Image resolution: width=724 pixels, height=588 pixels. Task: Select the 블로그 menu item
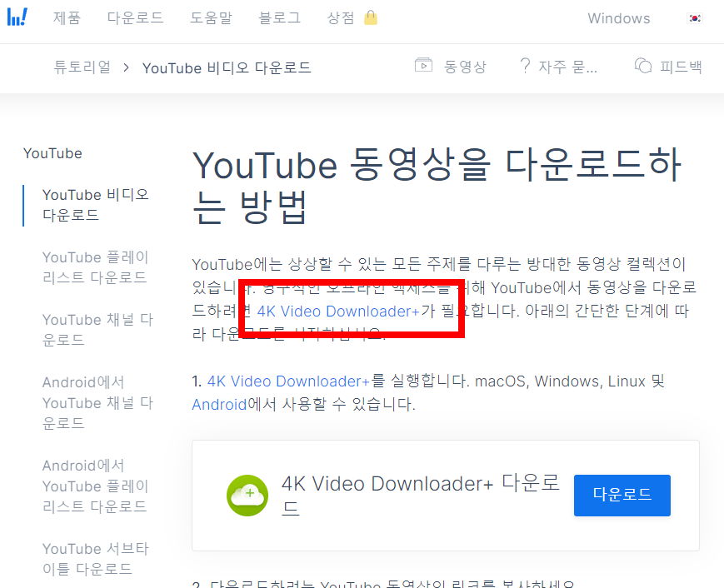[x=279, y=17]
